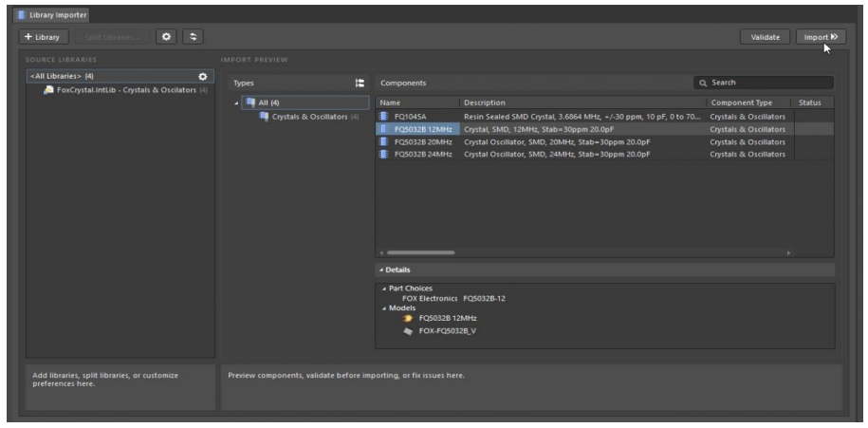Toggle the Types list view icon
Viewport: 868px width, 428px height.
(360, 84)
